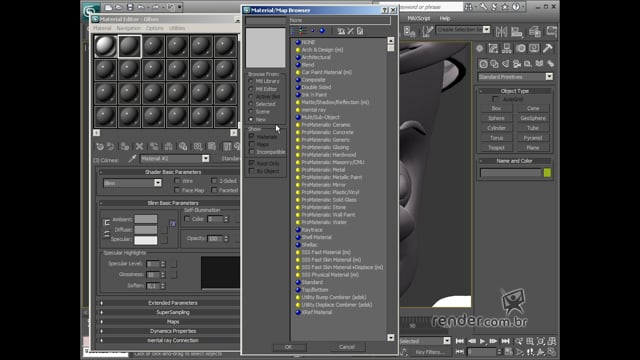Click the Zoom Extents viewport navigation icon
The height and width of the screenshot is (360, 640).
coord(541,341)
